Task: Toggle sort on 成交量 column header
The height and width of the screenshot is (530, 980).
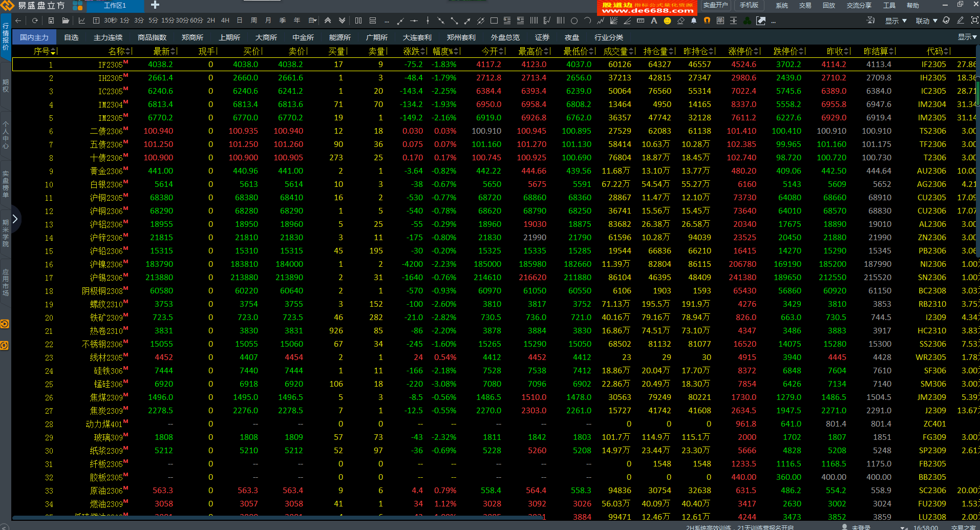Action: coord(618,51)
